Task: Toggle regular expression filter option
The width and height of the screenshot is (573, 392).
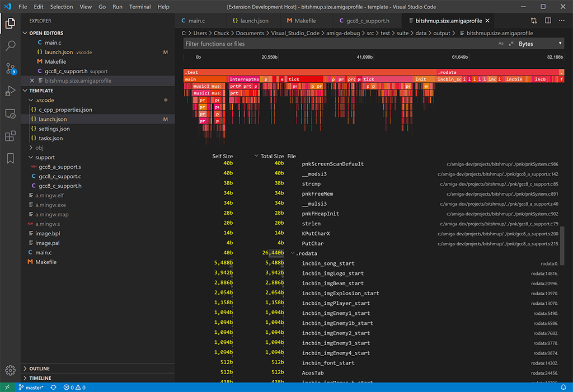Action: point(511,44)
